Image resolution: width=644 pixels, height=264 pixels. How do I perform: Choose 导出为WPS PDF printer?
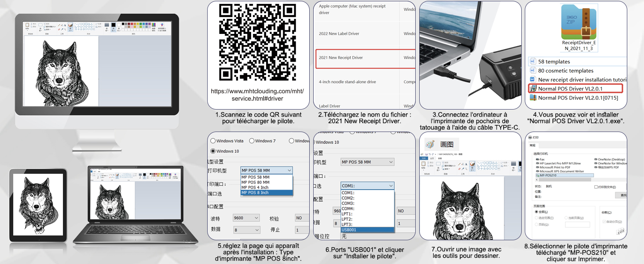(607, 167)
